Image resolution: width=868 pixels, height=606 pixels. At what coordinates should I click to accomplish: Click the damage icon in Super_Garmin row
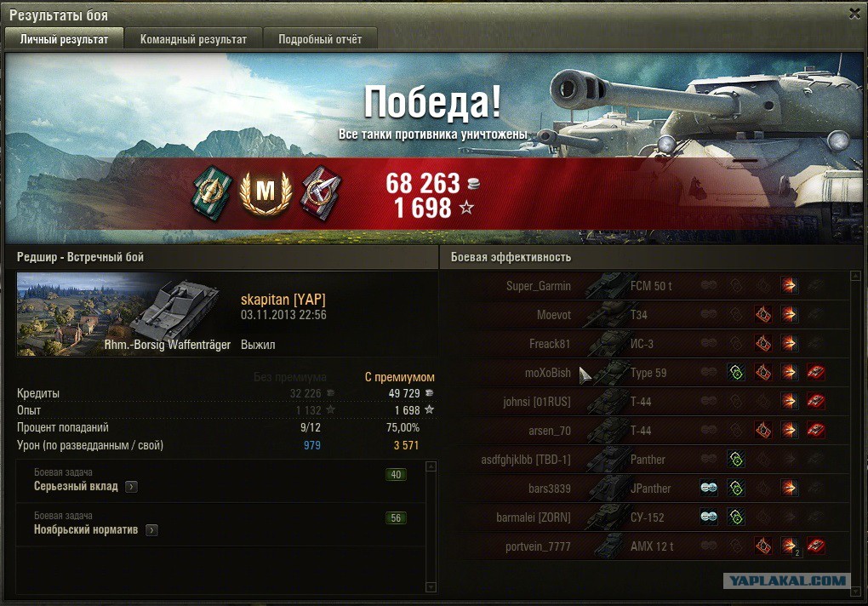[790, 286]
